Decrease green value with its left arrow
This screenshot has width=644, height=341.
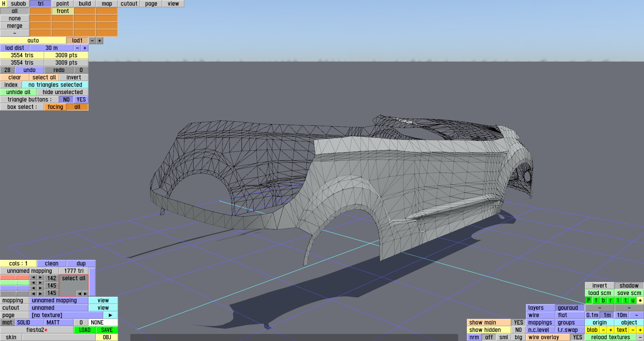[x=33, y=283]
